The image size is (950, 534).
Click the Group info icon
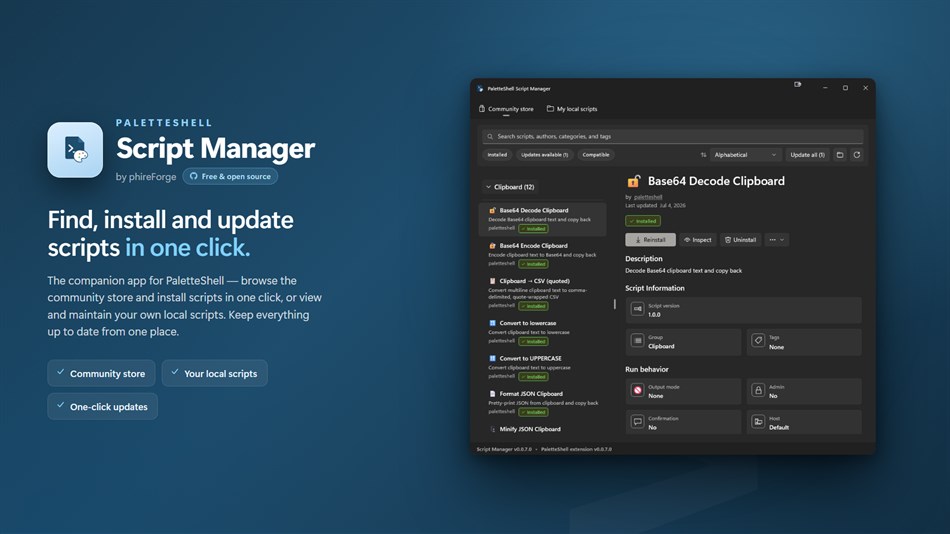pos(637,341)
